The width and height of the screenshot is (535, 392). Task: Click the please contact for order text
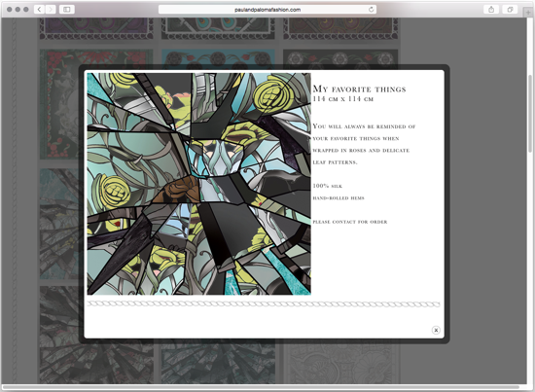click(x=350, y=222)
